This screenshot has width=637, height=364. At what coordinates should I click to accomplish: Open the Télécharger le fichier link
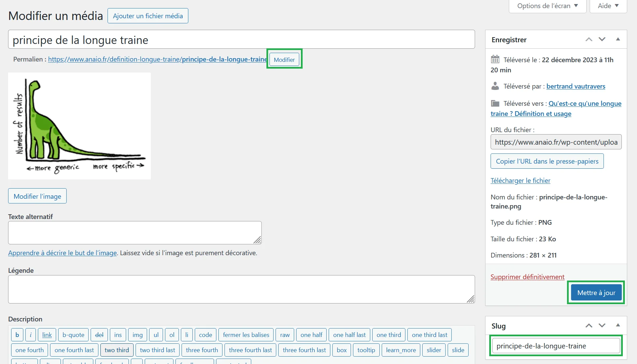520,180
